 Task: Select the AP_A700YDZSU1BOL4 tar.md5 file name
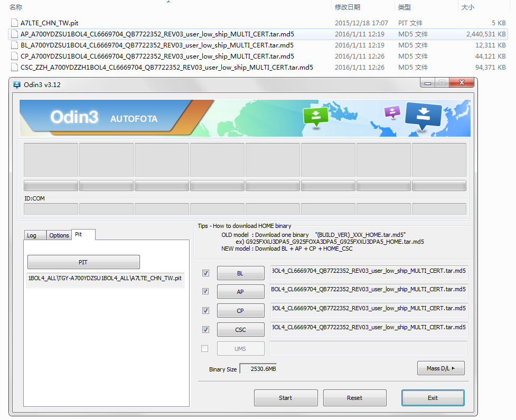pos(157,34)
